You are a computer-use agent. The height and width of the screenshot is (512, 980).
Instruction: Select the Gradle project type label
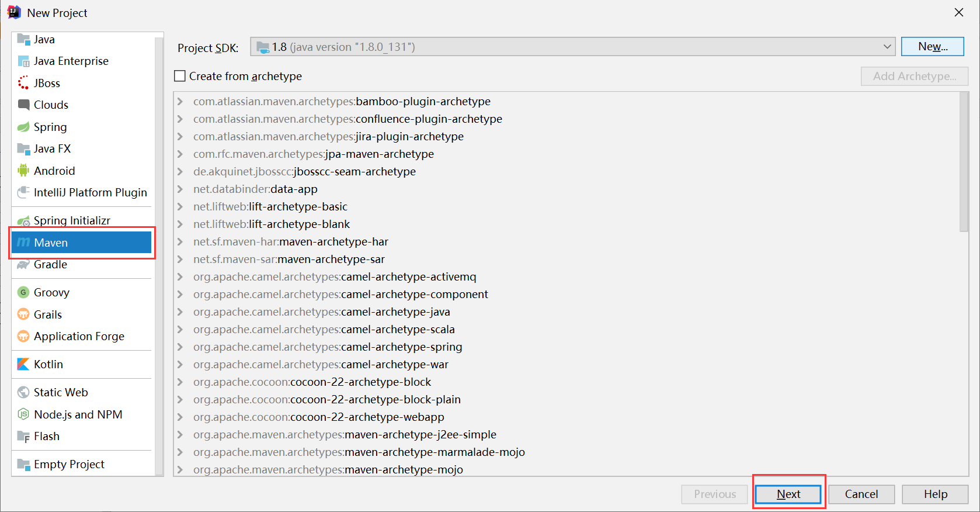click(50, 265)
